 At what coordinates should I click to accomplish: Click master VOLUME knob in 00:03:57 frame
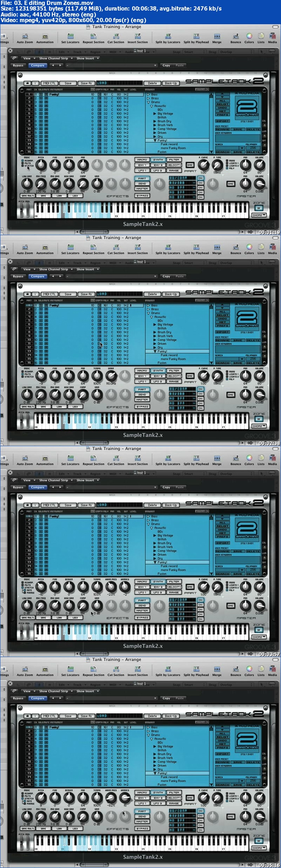[x=260, y=605]
